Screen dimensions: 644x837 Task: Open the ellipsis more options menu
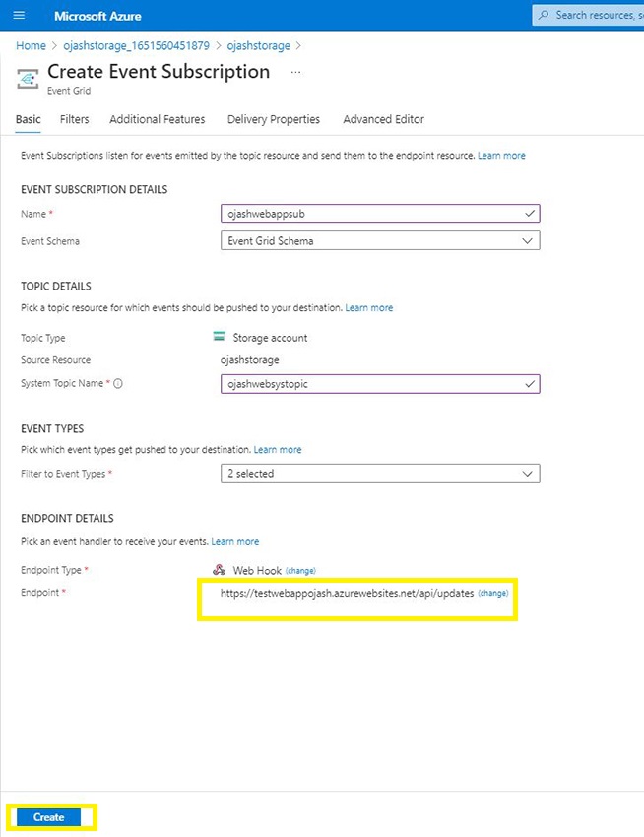[x=296, y=72]
